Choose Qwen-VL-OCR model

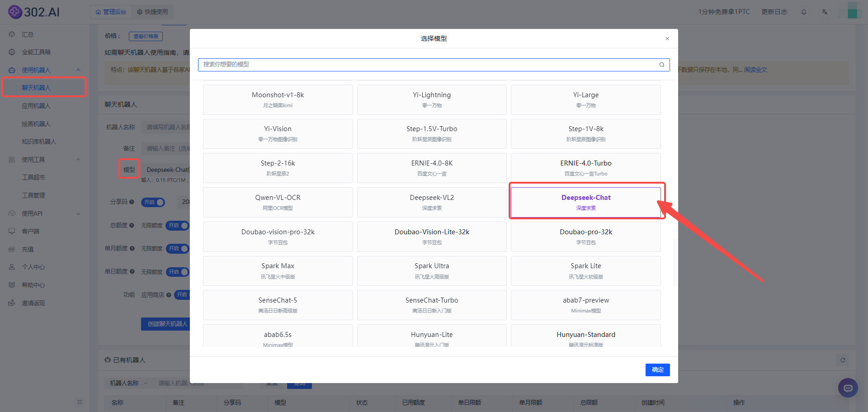click(x=278, y=202)
